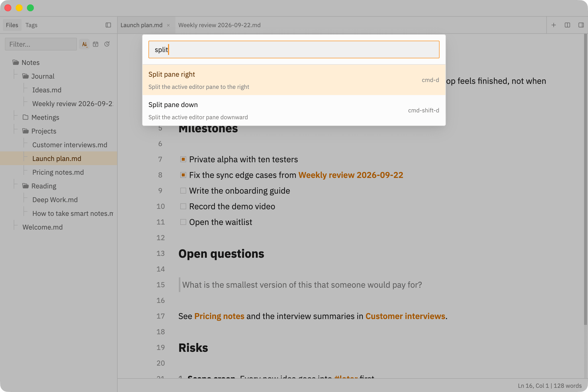Uncheck Private alpha with ten testers
Screen dimensions: 588x392
click(183, 159)
